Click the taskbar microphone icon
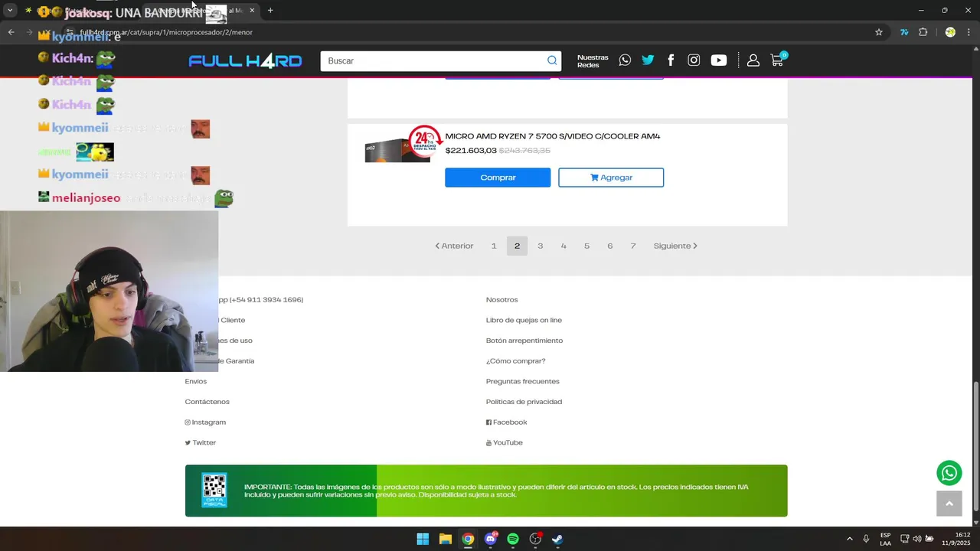Image resolution: width=980 pixels, height=551 pixels. [866, 539]
